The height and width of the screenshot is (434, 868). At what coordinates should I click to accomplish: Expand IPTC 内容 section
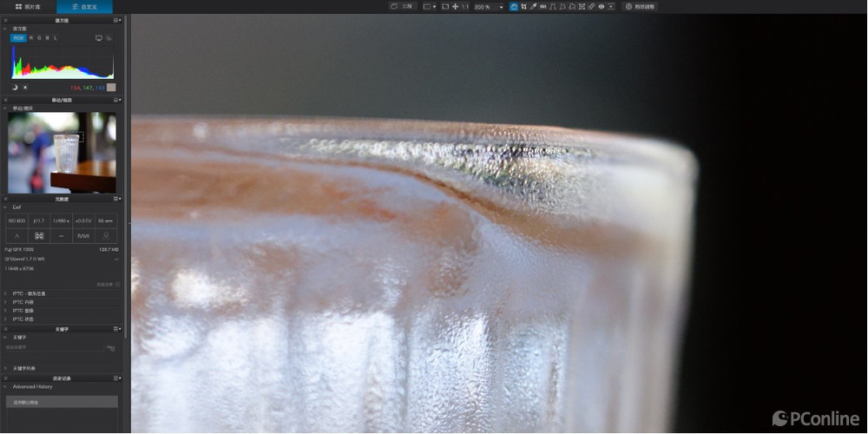(5, 302)
